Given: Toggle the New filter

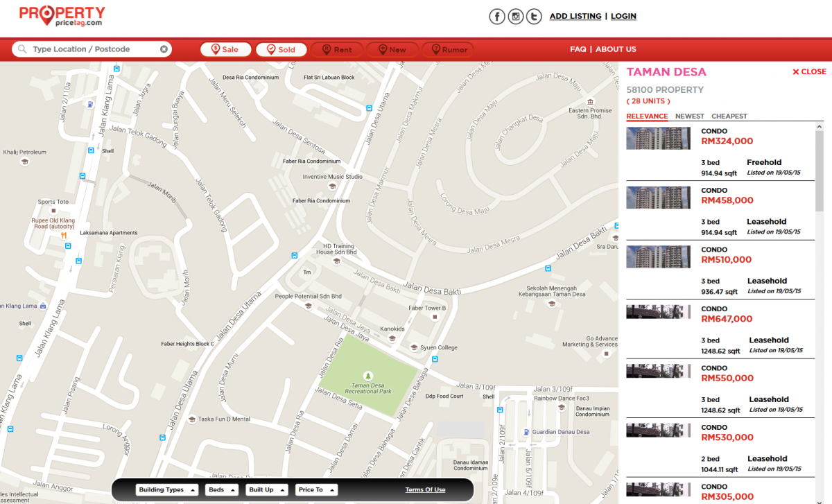Looking at the screenshot, I should click(x=392, y=49).
